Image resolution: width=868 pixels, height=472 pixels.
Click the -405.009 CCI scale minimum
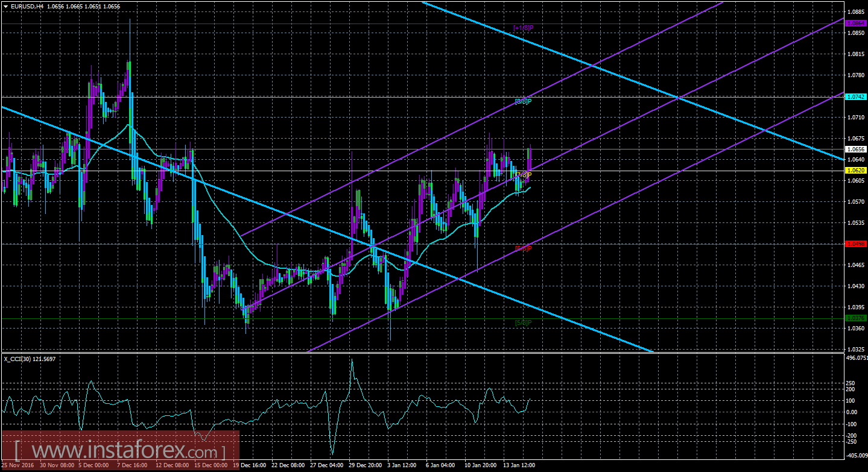(x=857, y=456)
